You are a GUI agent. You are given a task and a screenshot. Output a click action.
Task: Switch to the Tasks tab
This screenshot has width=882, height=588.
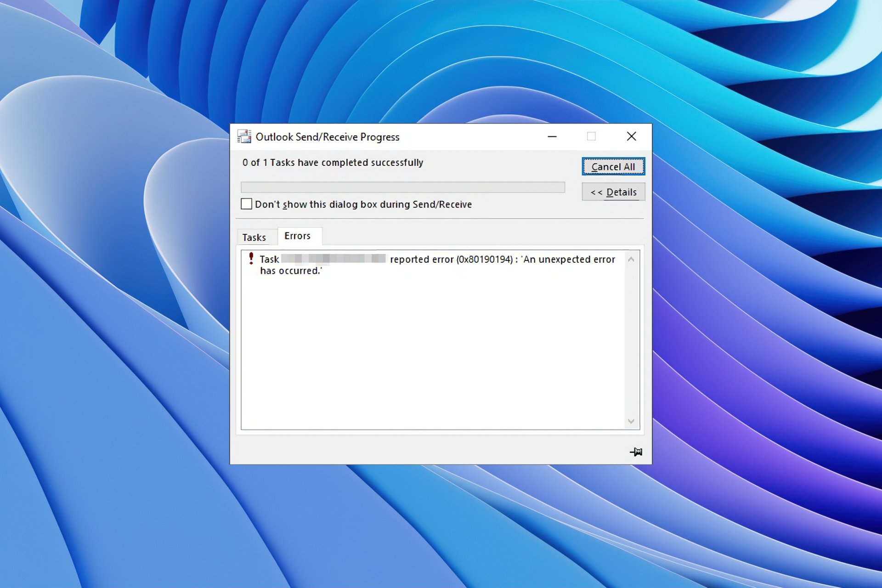[254, 237]
